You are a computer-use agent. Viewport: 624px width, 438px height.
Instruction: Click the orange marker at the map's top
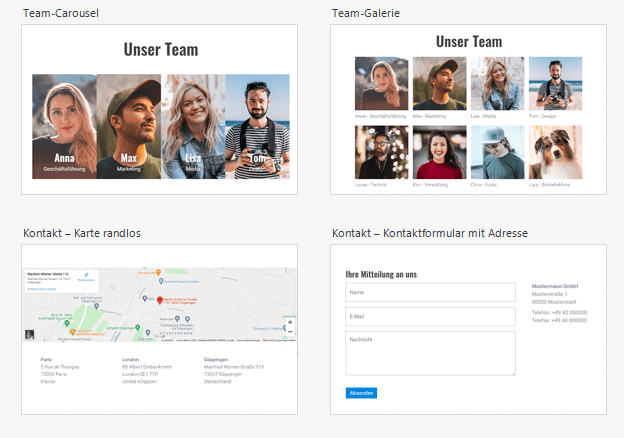coord(158,273)
